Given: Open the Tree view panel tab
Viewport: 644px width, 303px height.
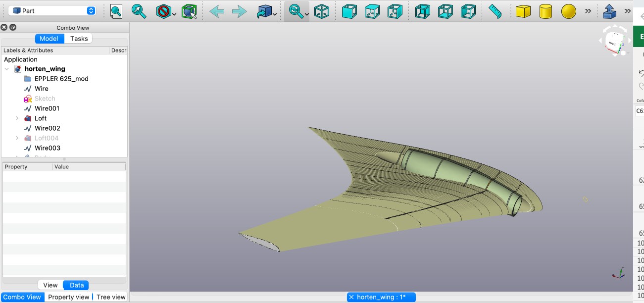Looking at the screenshot, I should tap(111, 297).
